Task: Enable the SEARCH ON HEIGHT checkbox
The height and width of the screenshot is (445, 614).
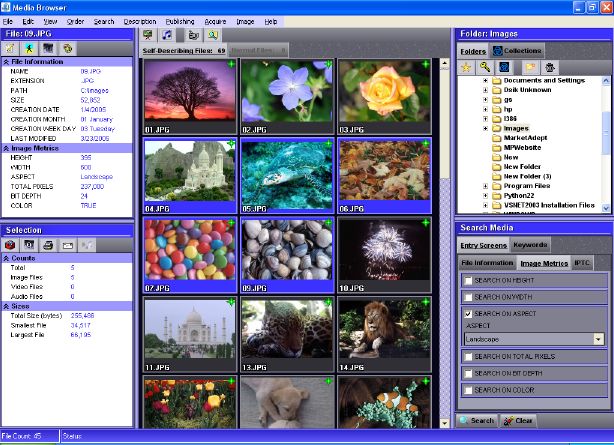Action: (x=467, y=281)
